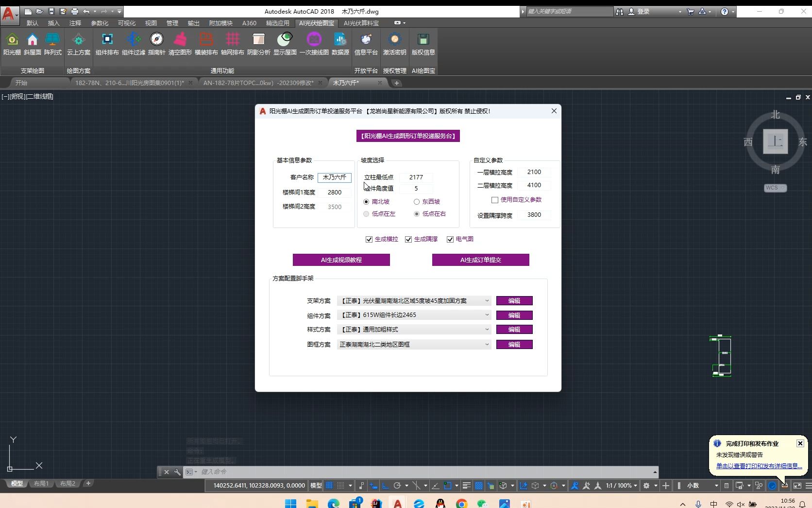Uncheck the 电气图 checkbox
812x508 pixels.
point(450,239)
